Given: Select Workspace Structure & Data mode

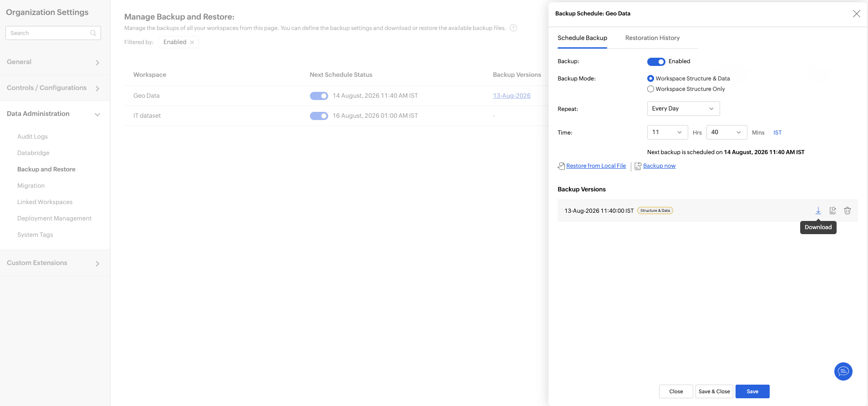Looking at the screenshot, I should 650,79.
